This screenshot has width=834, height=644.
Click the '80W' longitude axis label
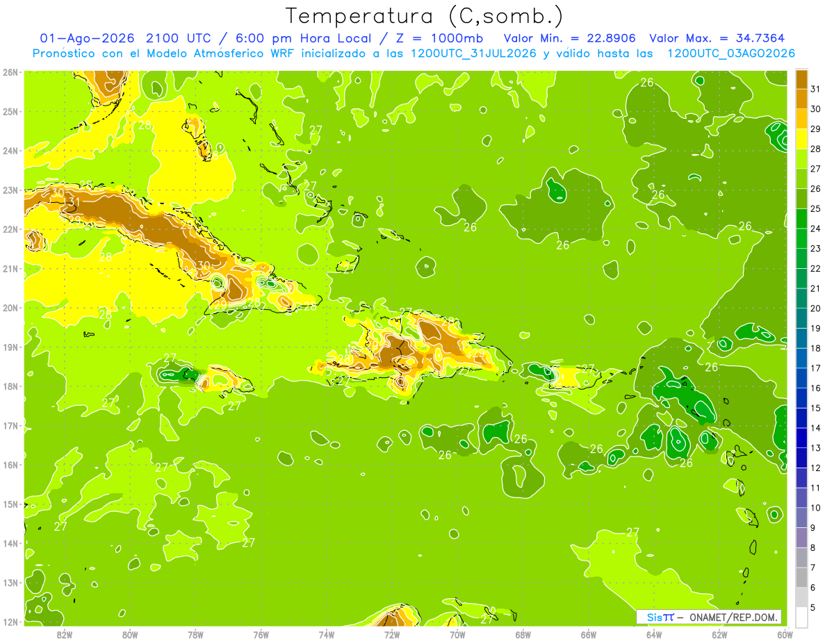(129, 635)
